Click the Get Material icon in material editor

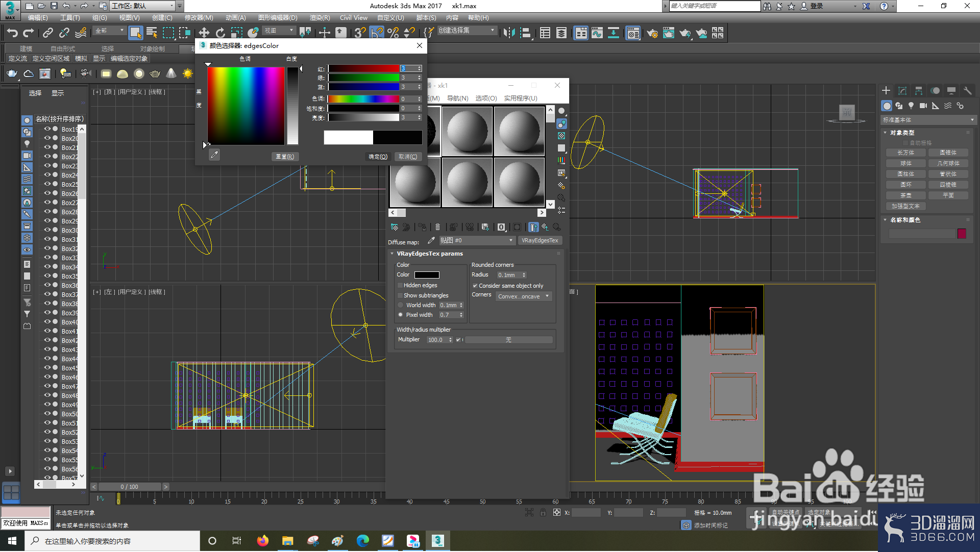point(395,227)
